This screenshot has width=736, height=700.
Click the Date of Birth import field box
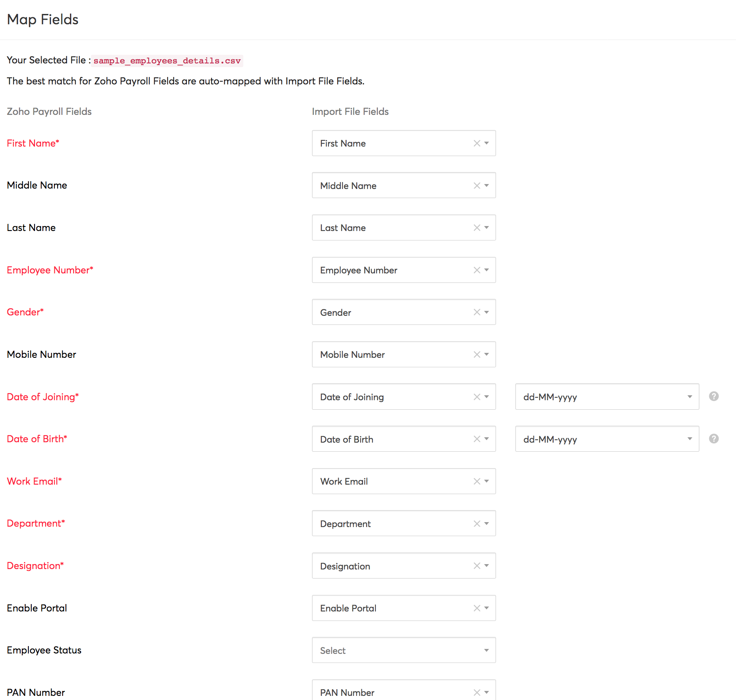point(391,439)
